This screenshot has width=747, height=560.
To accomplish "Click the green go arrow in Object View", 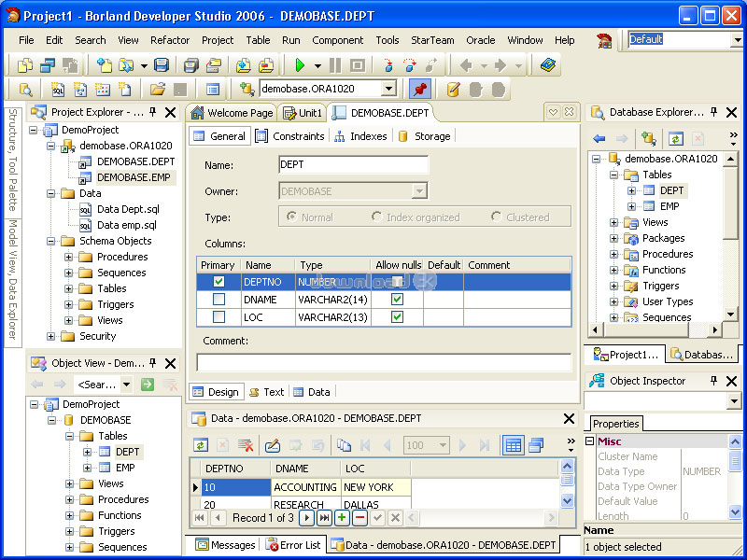I will click(x=148, y=384).
